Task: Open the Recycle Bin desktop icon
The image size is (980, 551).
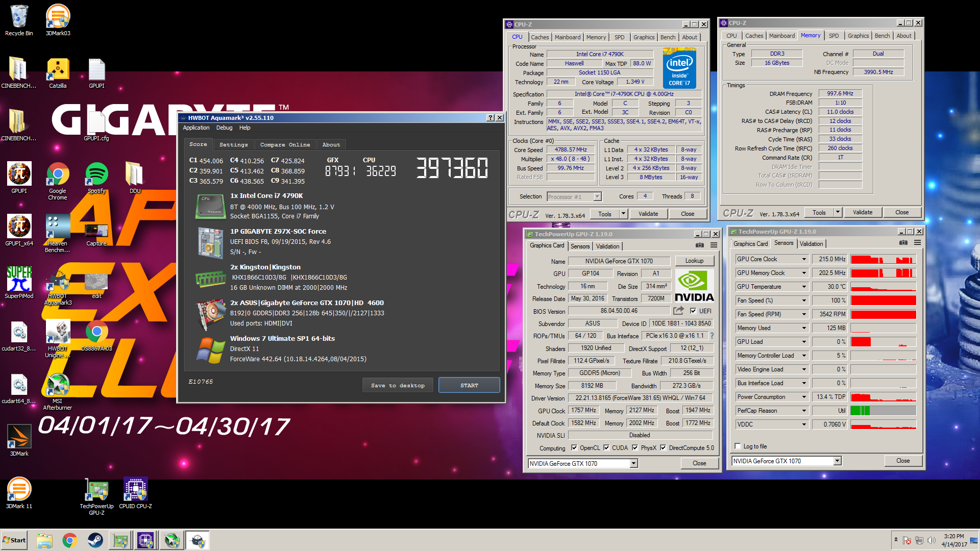Action: point(19,20)
